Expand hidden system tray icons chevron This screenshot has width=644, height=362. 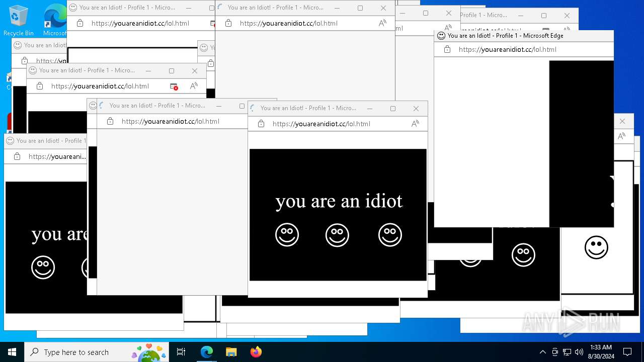[x=542, y=352]
